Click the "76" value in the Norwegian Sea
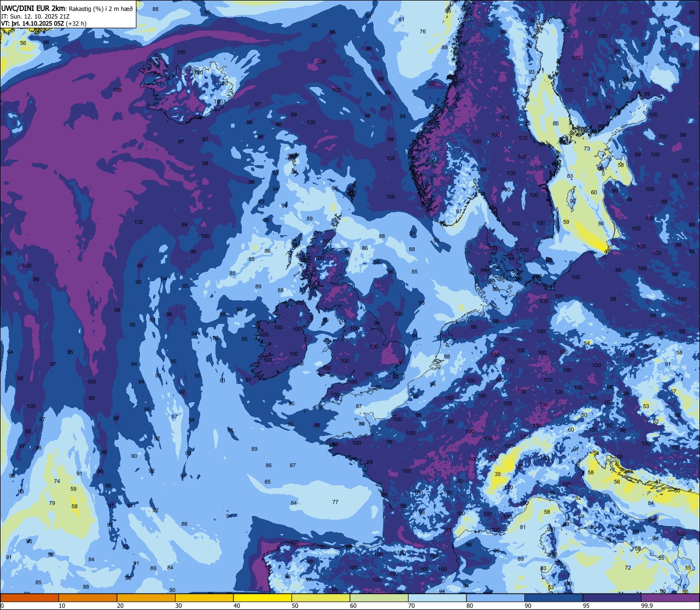This screenshot has height=610, width=700. pos(422,32)
